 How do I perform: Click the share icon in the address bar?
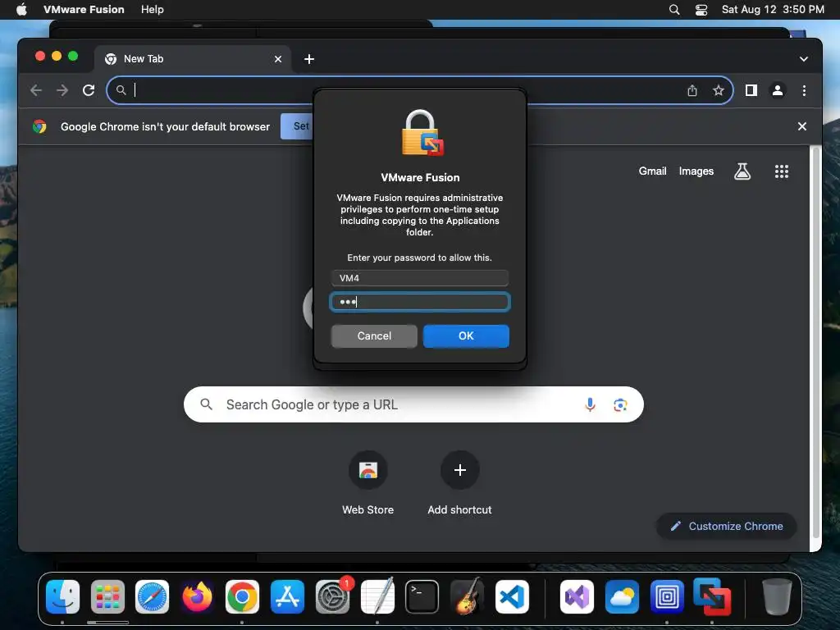click(x=692, y=90)
